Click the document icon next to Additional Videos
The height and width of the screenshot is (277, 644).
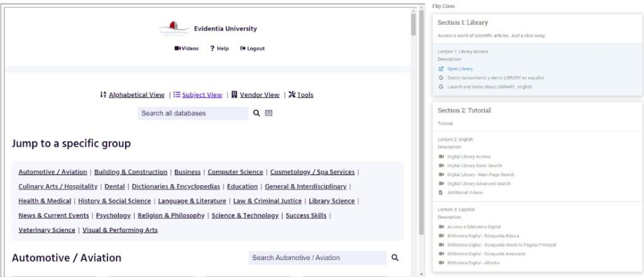pyautogui.click(x=441, y=193)
